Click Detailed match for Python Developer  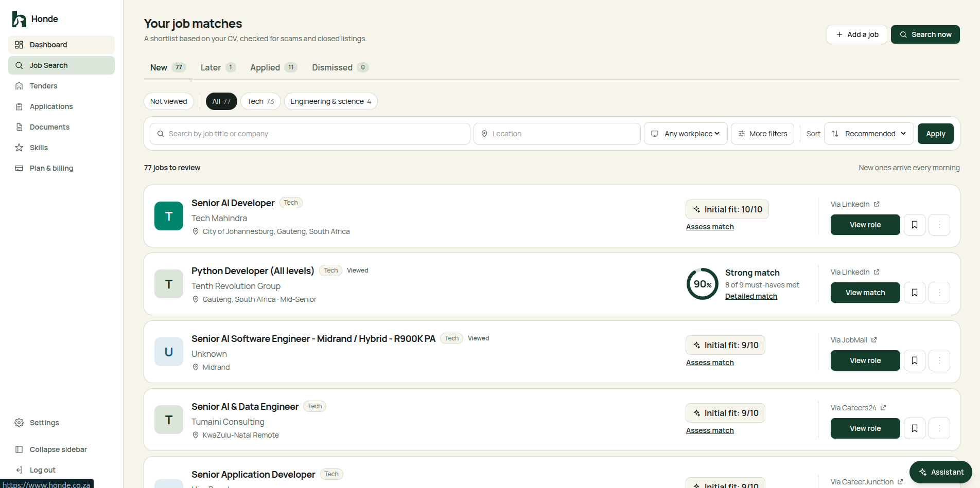tap(751, 296)
